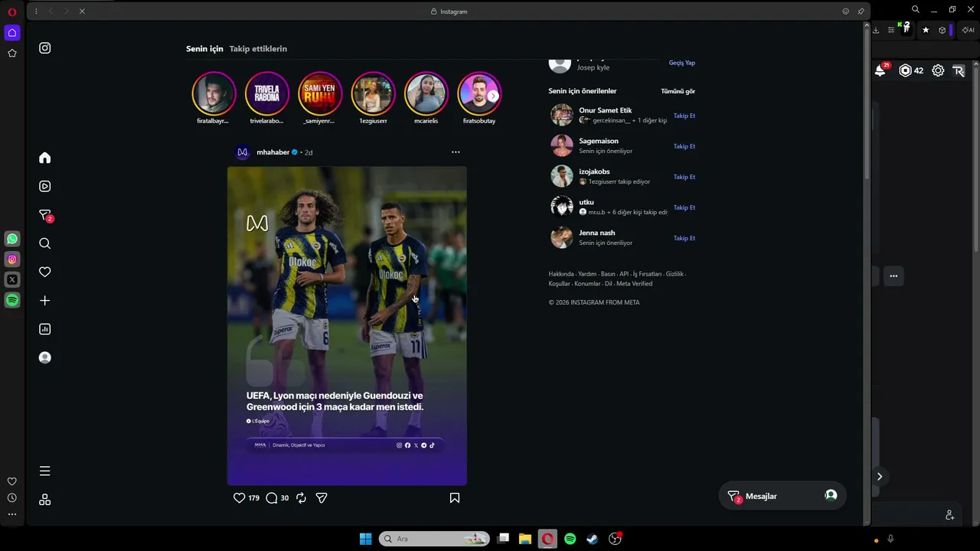Switch to the Takip ettiklerin tab
The height and width of the screenshot is (551, 980).
[x=258, y=49]
